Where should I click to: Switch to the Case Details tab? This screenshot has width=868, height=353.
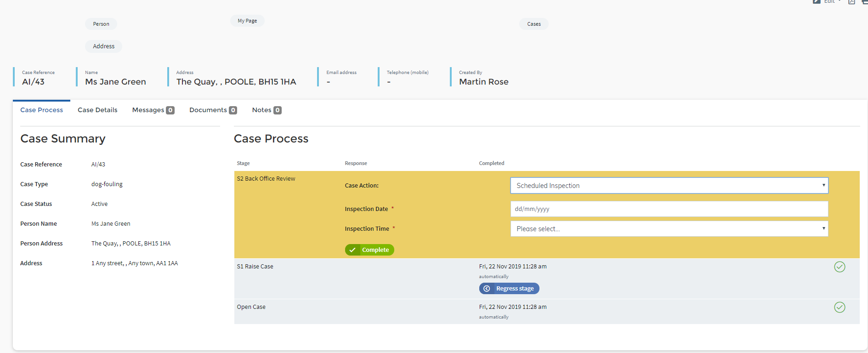point(97,110)
